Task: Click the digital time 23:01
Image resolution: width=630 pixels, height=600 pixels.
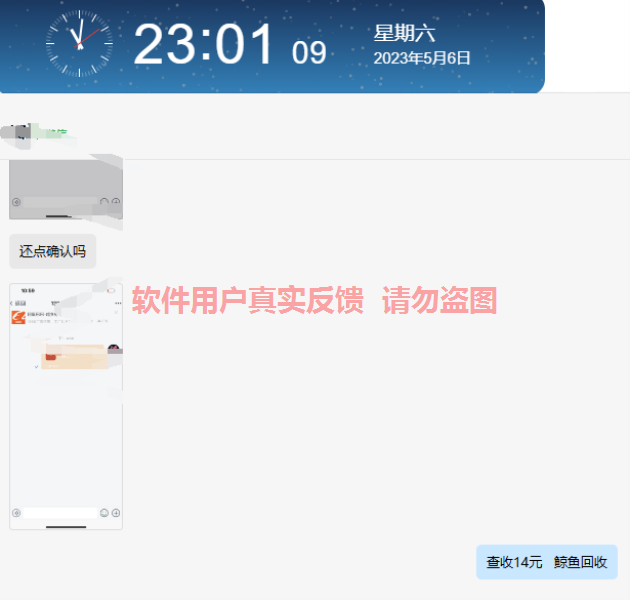Action: (x=203, y=44)
